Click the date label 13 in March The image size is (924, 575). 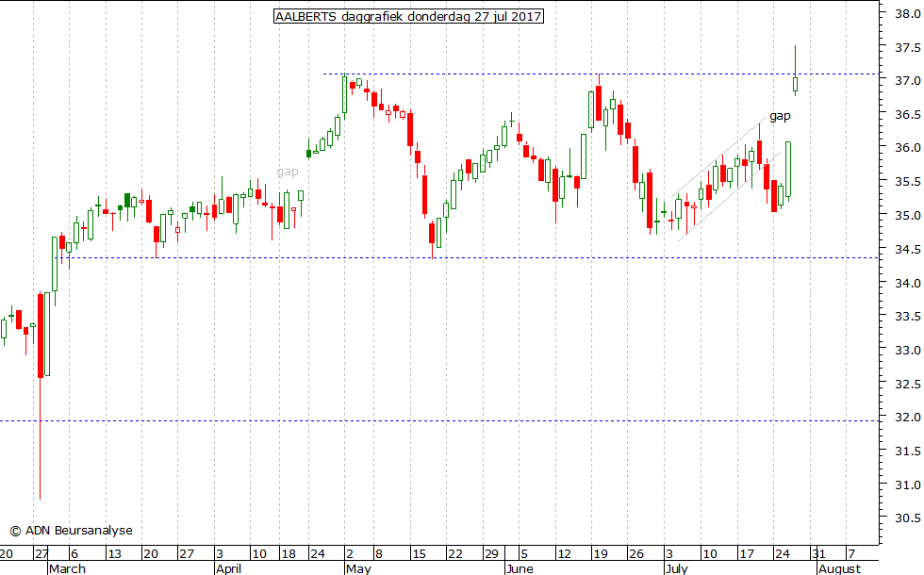pyautogui.click(x=114, y=554)
